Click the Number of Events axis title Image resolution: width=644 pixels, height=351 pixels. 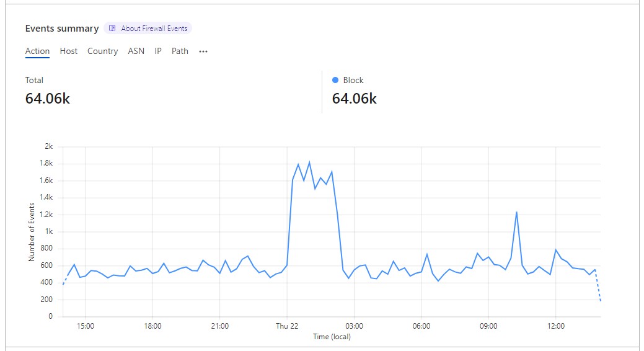click(32, 232)
